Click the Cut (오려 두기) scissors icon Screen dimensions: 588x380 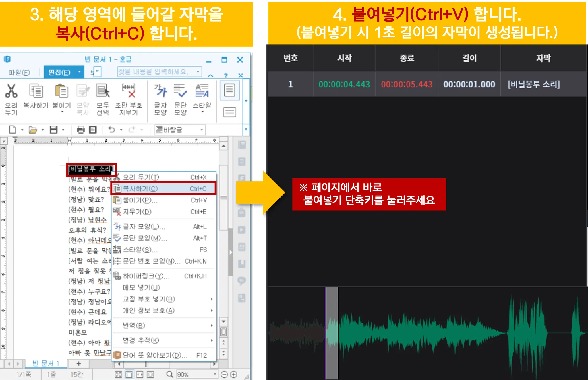(11, 91)
